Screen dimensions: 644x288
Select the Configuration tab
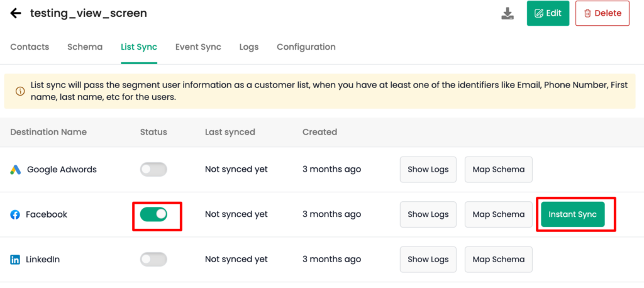tap(306, 47)
